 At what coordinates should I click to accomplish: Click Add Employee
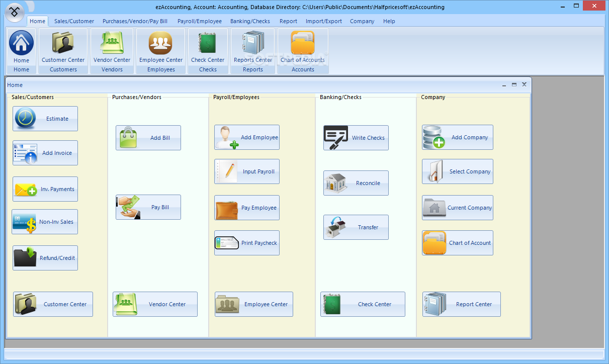click(247, 137)
